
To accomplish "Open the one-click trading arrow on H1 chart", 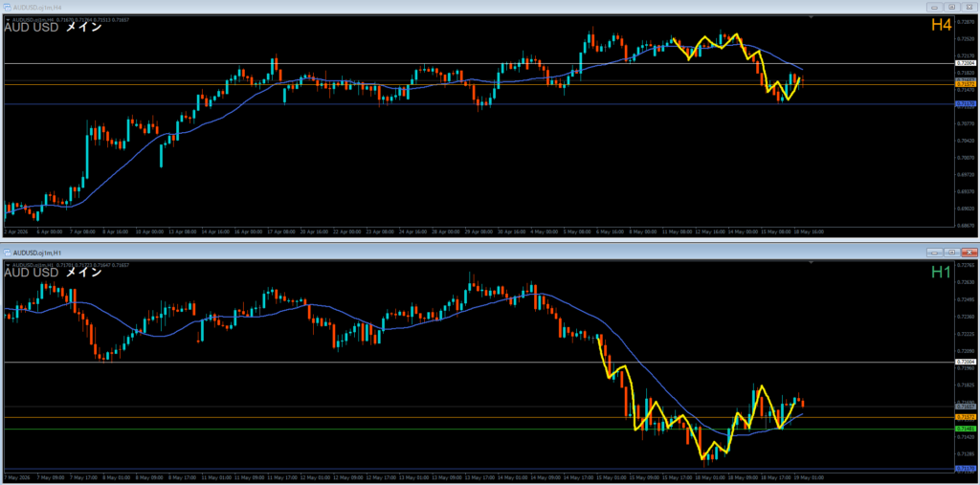I will coord(8,265).
